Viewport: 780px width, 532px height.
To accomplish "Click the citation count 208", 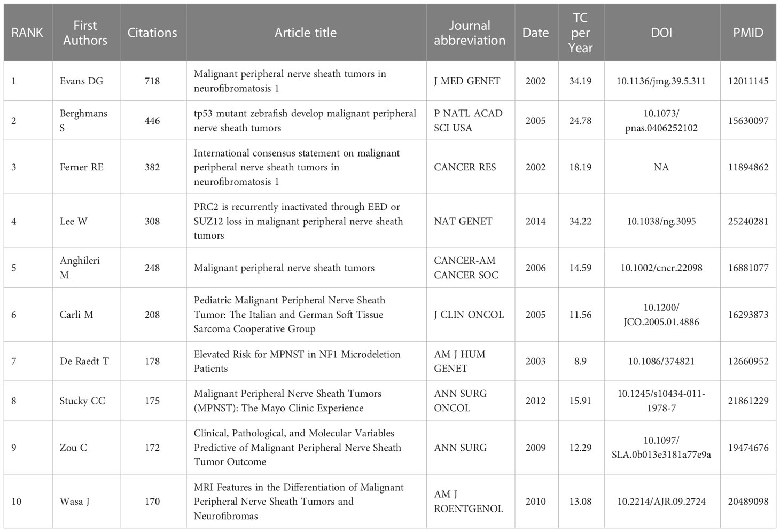I will click(x=152, y=315).
